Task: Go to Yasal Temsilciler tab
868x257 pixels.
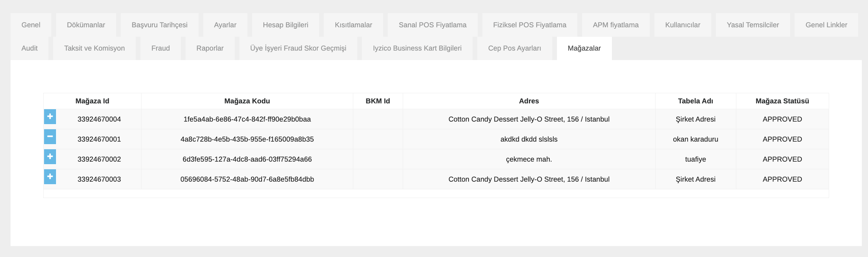Action: pyautogui.click(x=753, y=25)
